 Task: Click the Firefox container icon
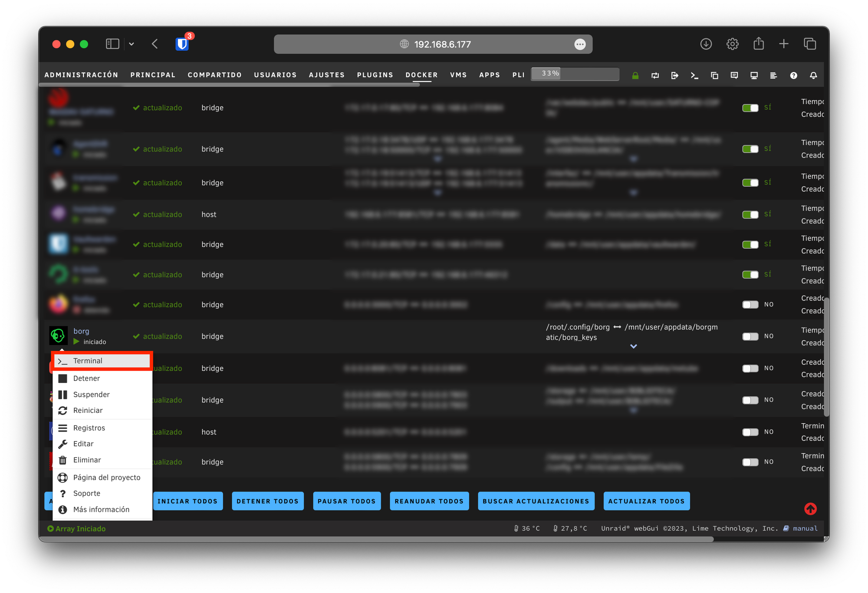[x=59, y=304]
